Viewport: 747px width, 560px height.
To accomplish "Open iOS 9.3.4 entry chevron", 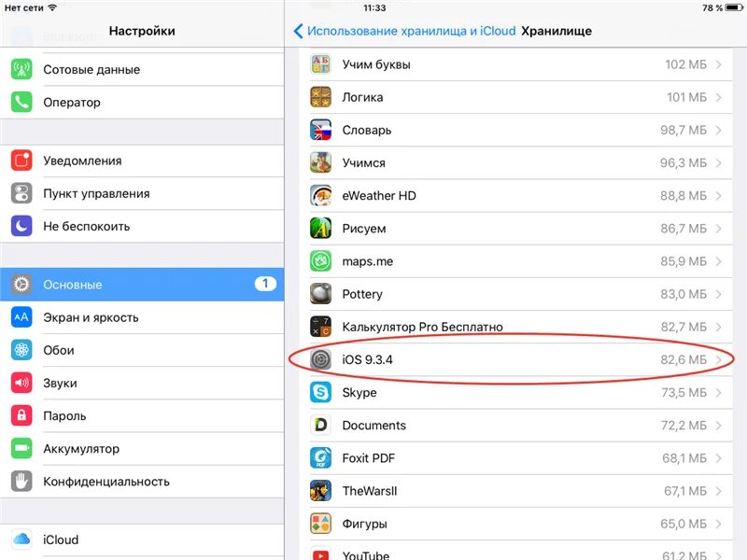I will point(719,359).
